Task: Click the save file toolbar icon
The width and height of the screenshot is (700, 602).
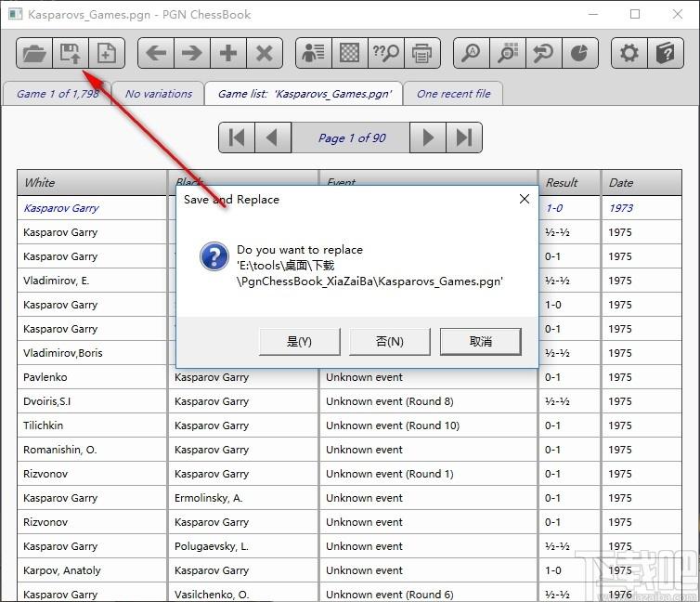Action: point(71,53)
